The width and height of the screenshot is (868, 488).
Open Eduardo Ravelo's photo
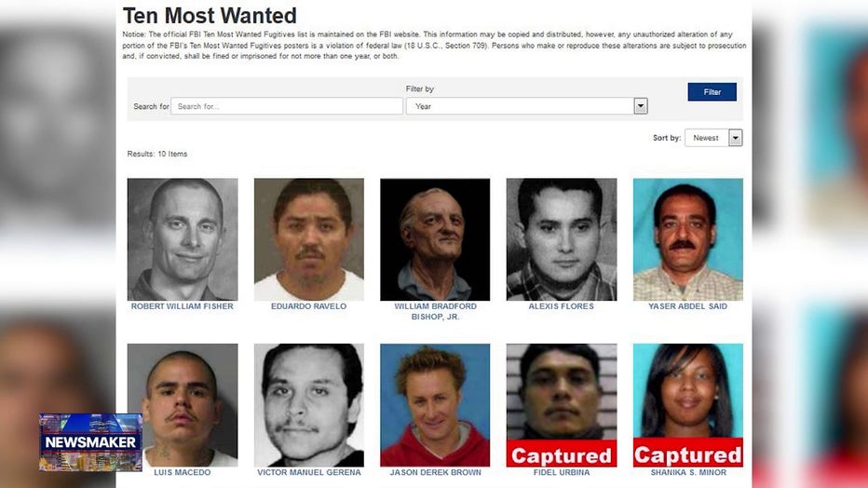[x=309, y=239]
